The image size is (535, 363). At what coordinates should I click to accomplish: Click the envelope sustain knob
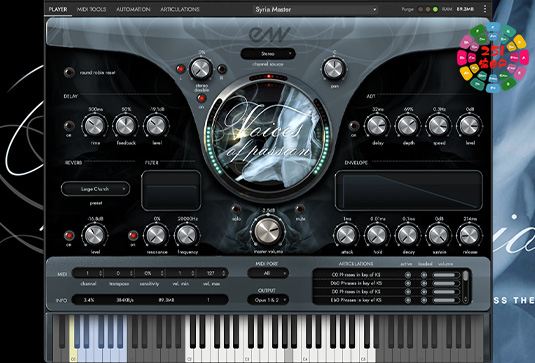tap(439, 235)
